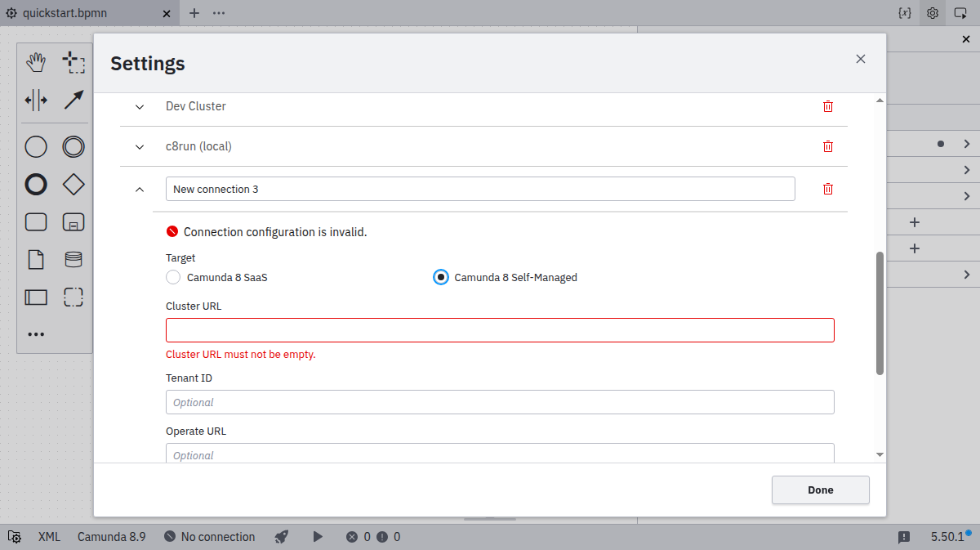Create a Start Event circle
Screen dimensions: 980x550
pos(36,147)
